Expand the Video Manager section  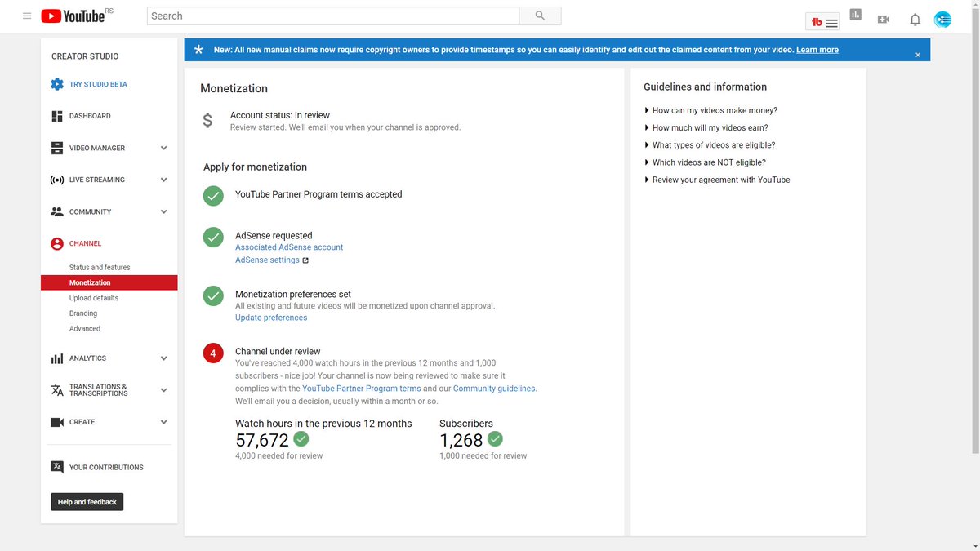point(163,148)
